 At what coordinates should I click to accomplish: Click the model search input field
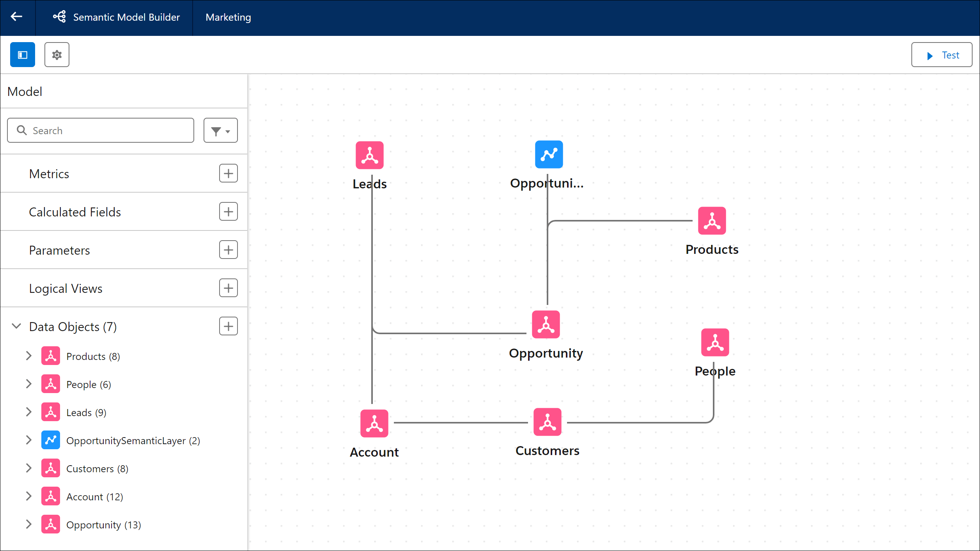tap(105, 131)
